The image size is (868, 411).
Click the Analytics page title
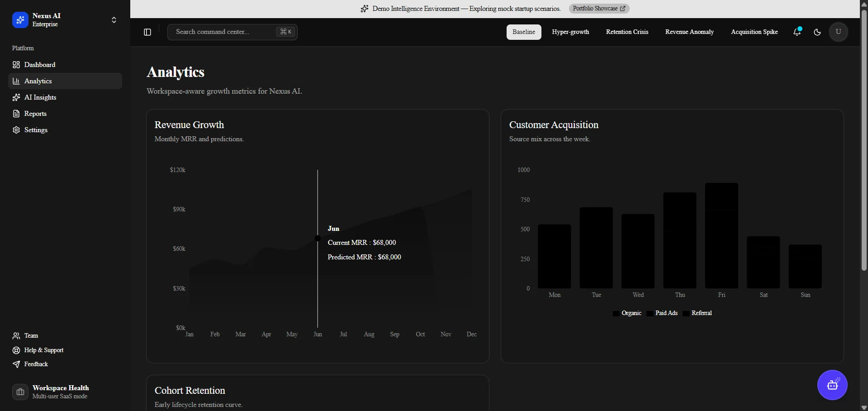pos(175,72)
